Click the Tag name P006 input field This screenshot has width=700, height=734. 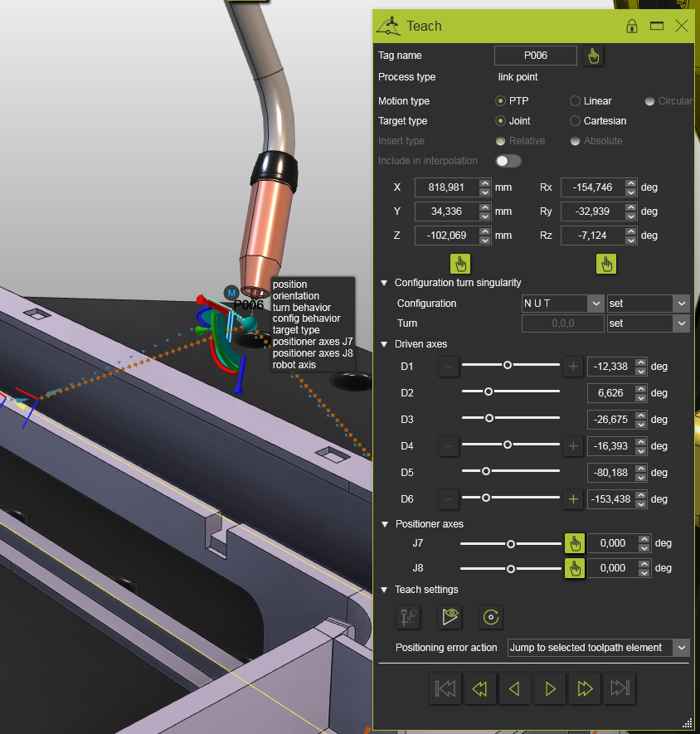pos(535,56)
